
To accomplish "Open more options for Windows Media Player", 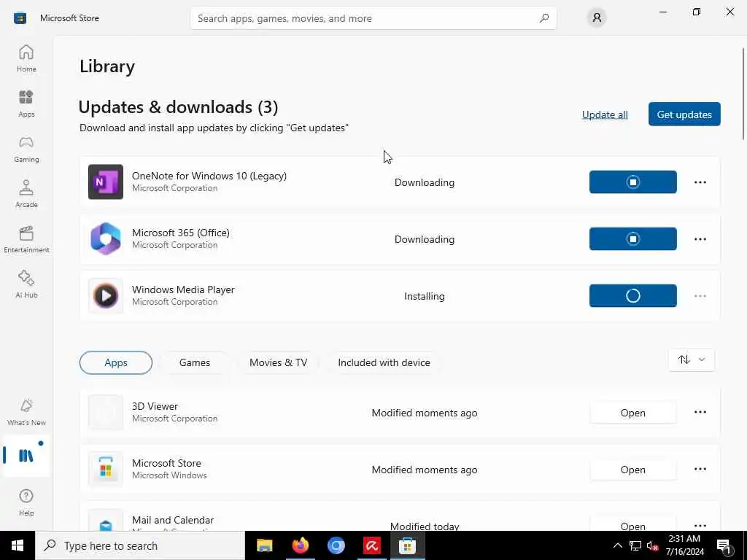I will click(x=700, y=296).
